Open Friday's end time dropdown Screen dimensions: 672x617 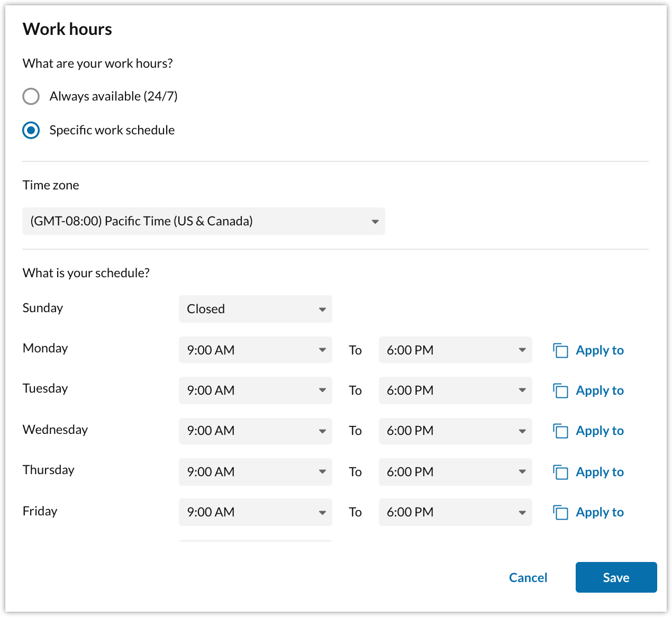click(x=455, y=512)
